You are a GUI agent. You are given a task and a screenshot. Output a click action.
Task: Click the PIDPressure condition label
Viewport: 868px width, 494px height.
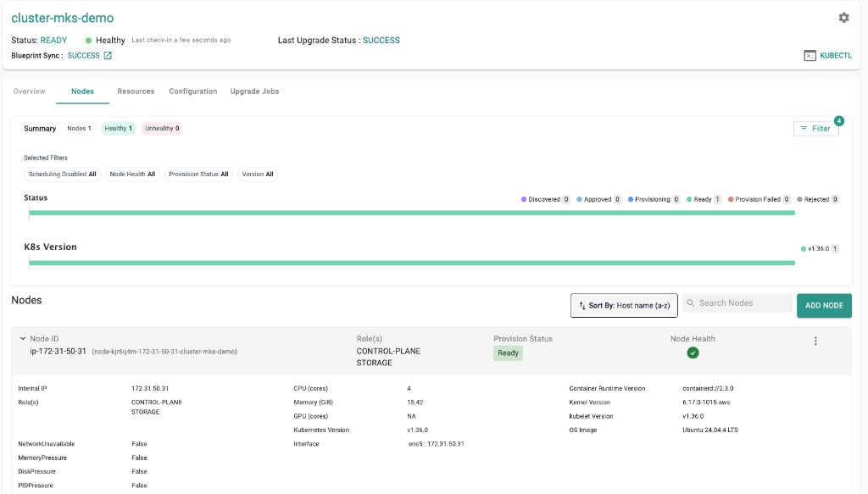(36, 486)
